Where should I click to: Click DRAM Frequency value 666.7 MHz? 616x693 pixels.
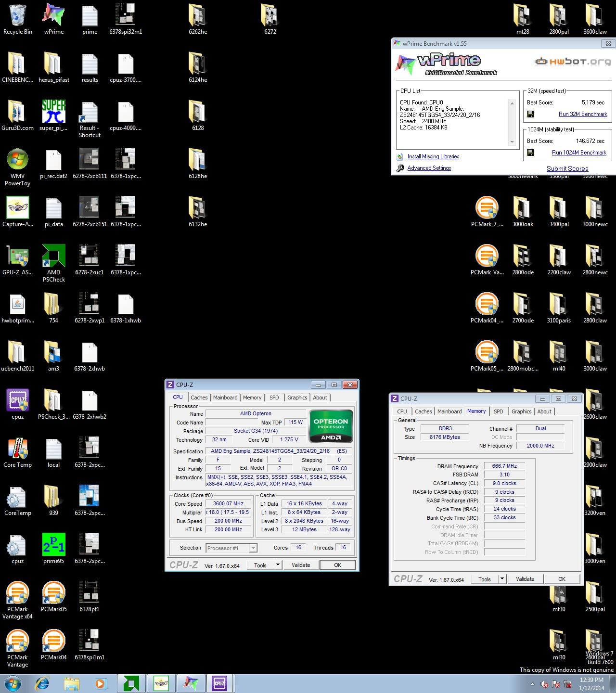pyautogui.click(x=504, y=466)
